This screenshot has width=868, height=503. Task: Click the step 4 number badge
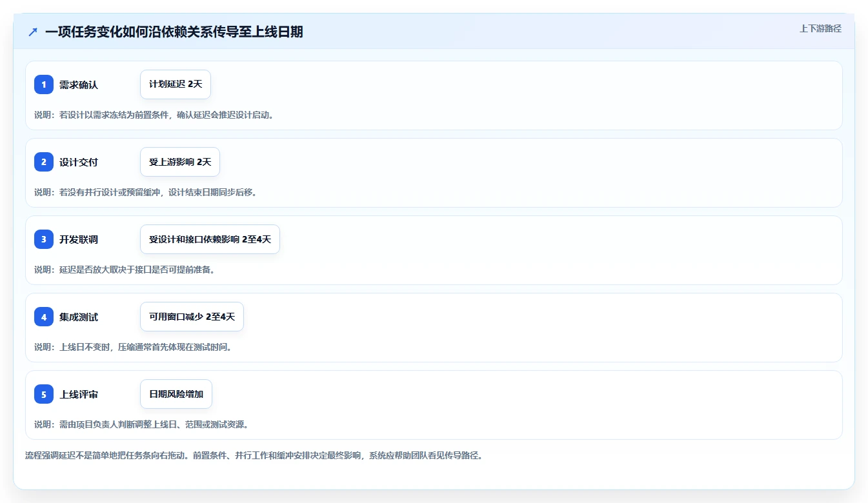[x=44, y=317]
